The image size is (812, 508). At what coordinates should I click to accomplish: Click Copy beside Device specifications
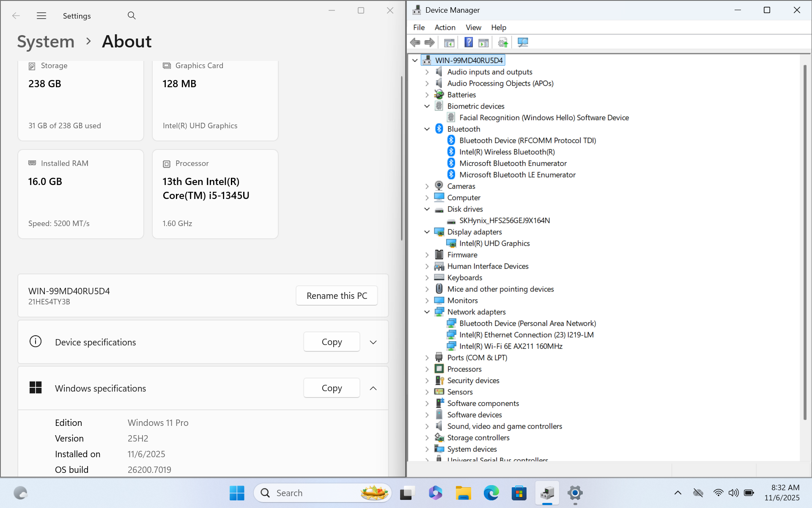point(332,342)
